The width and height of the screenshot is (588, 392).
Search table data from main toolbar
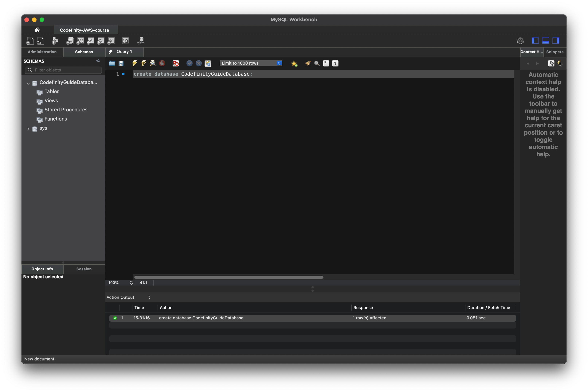point(126,41)
